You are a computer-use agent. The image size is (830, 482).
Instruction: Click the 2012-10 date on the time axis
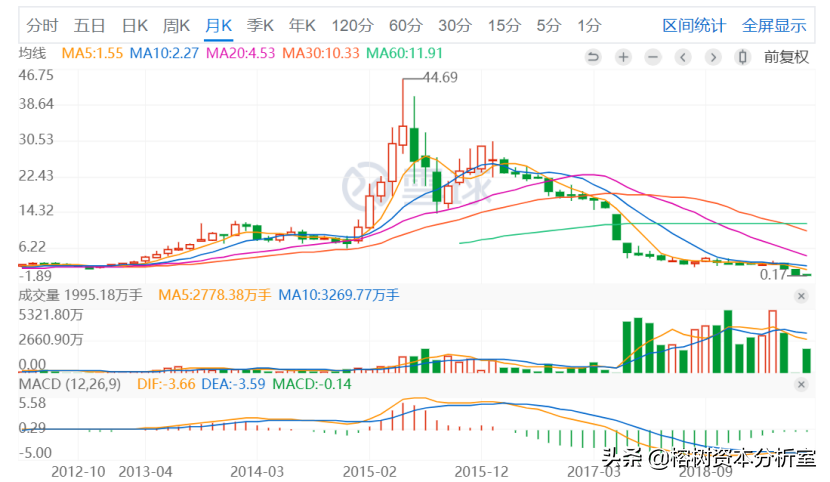tap(78, 471)
